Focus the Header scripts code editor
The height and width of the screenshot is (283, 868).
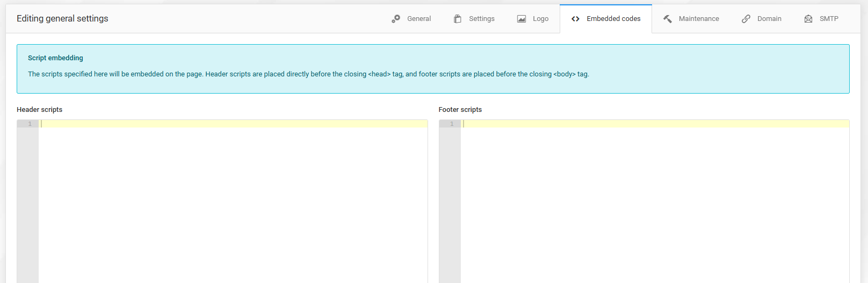tap(233, 199)
